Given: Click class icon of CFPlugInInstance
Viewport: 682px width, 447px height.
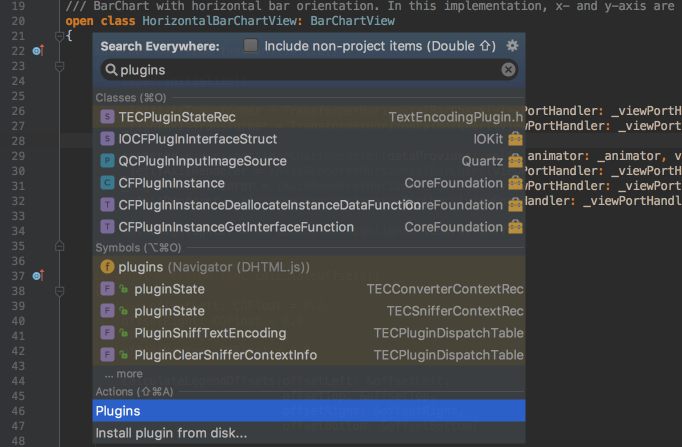Looking at the screenshot, I should (x=107, y=183).
